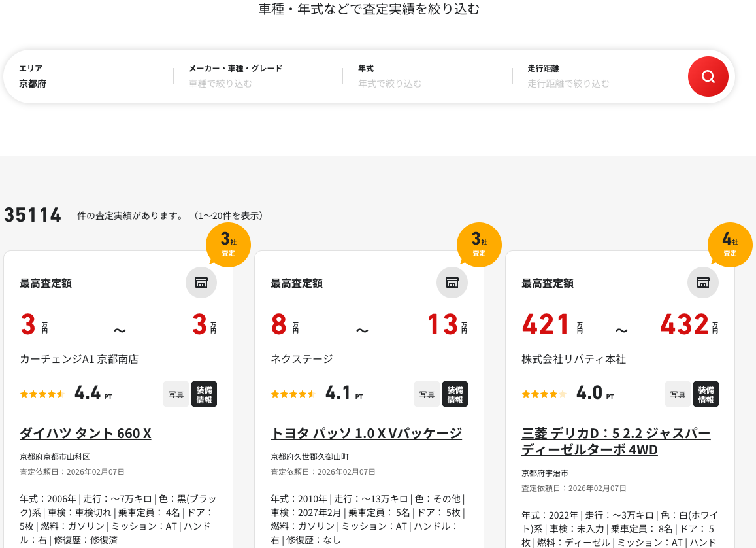The width and height of the screenshot is (756, 548).
Task: Select 装備情報 tab on Daihatsu Tanto card
Action: [x=204, y=394]
